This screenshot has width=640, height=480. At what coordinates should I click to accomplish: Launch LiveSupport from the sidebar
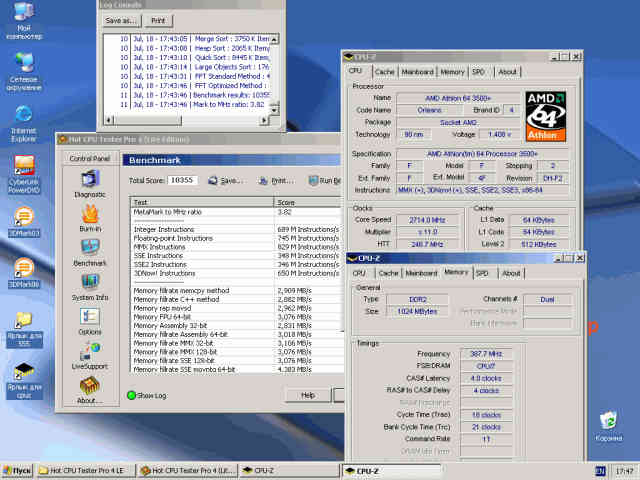(x=89, y=352)
